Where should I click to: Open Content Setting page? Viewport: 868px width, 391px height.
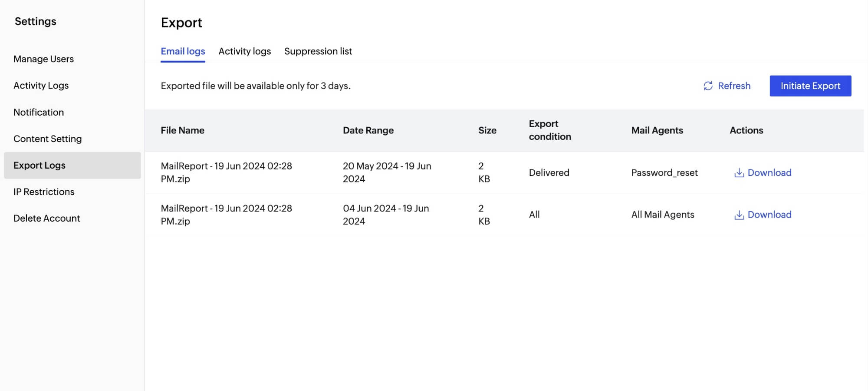point(48,139)
